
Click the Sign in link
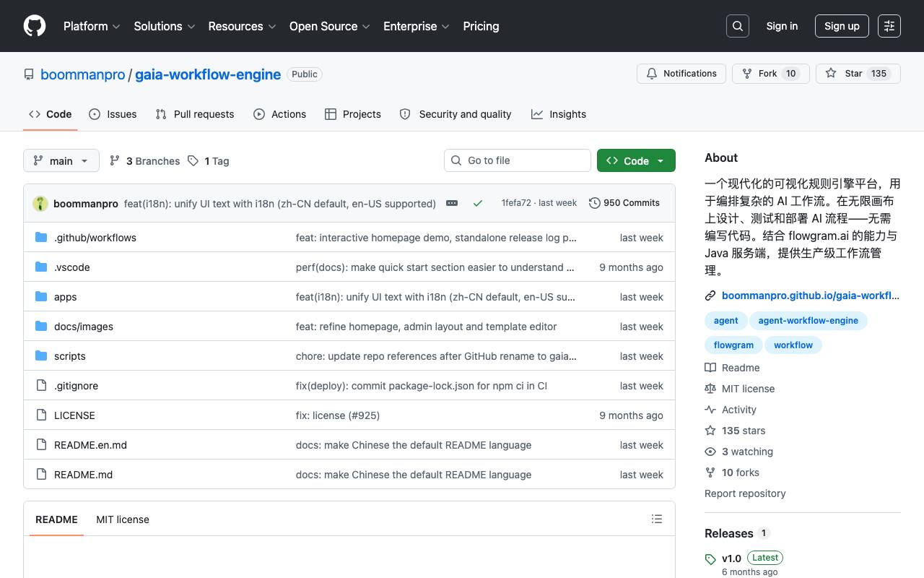782,26
